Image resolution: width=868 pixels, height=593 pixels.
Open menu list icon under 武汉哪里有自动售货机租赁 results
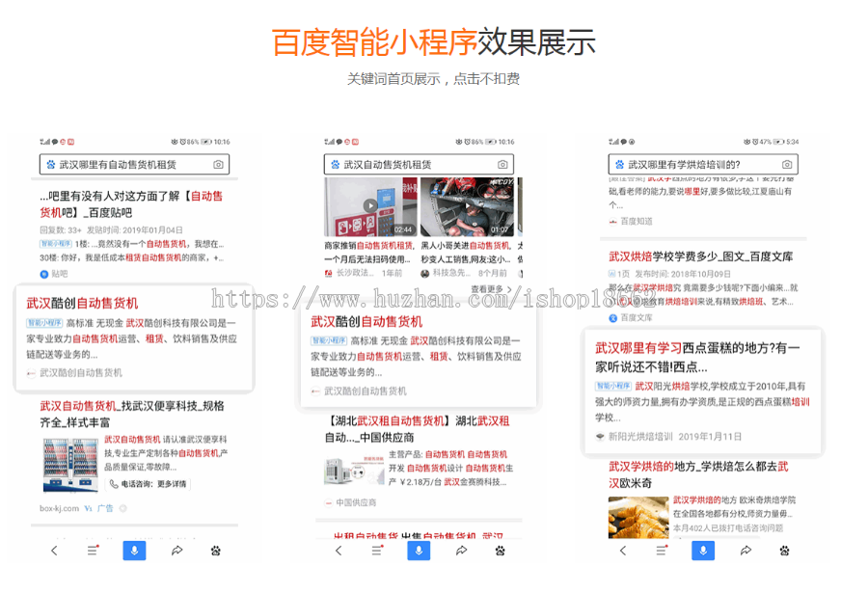pyautogui.click(x=93, y=551)
